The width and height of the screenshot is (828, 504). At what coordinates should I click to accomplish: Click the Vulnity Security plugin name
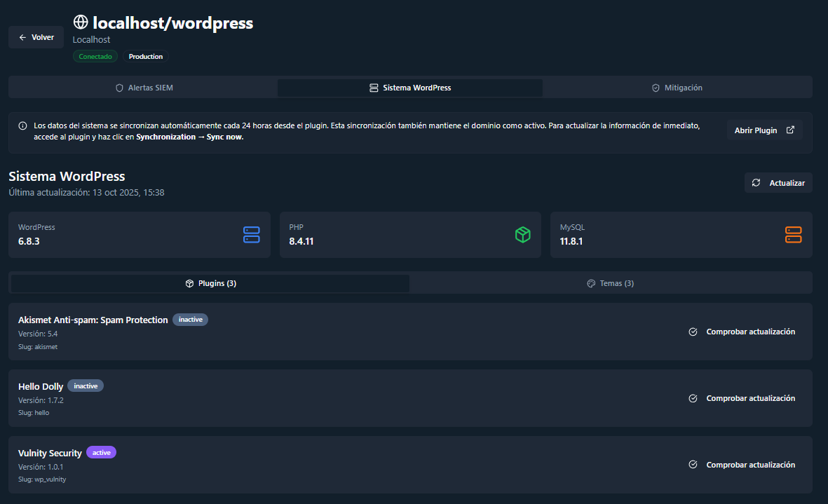tap(50, 453)
